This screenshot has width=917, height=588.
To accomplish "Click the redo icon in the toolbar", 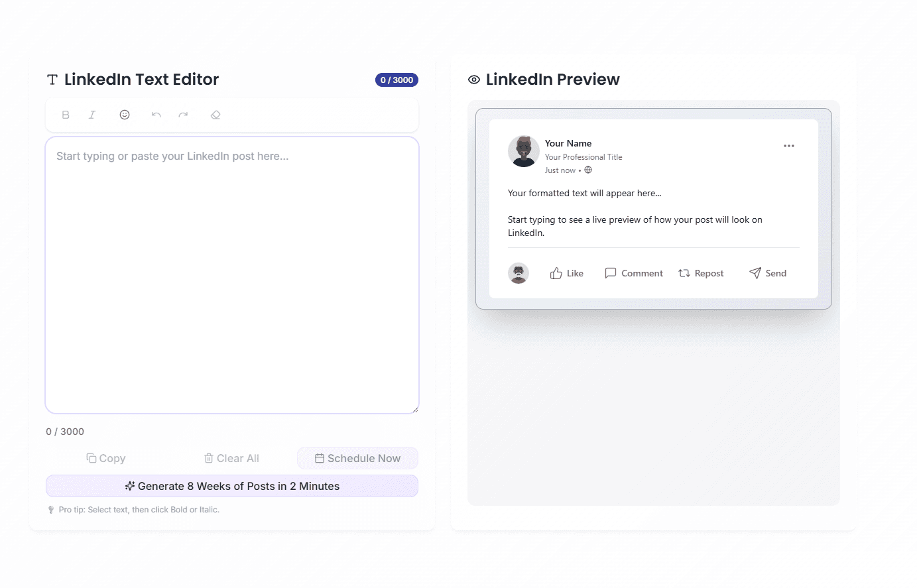I will click(x=183, y=114).
